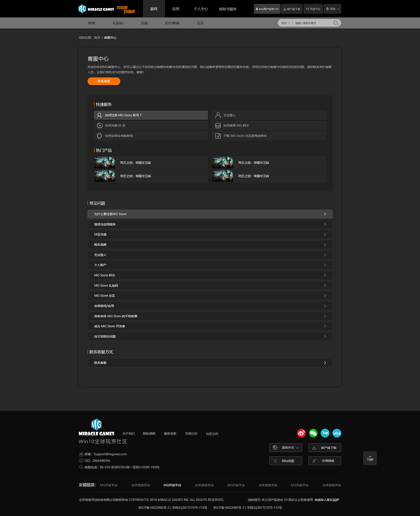Open 礼包码 in the secondary menu
Image resolution: width=420 pixels, height=516 pixels.
coord(118,23)
